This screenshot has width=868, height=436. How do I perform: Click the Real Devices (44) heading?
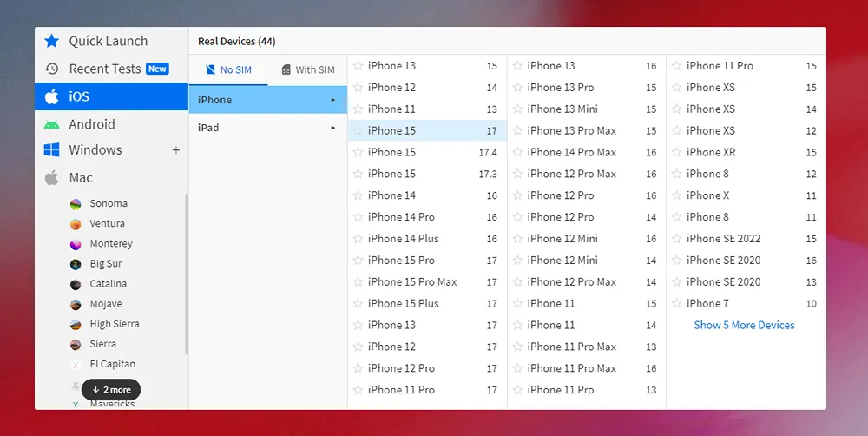pos(236,42)
